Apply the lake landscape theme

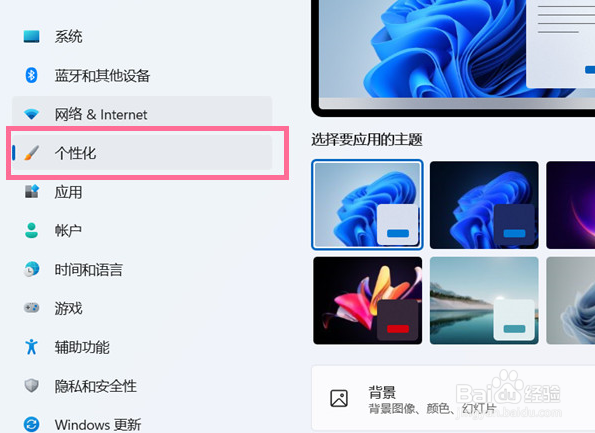pyautogui.click(x=484, y=301)
